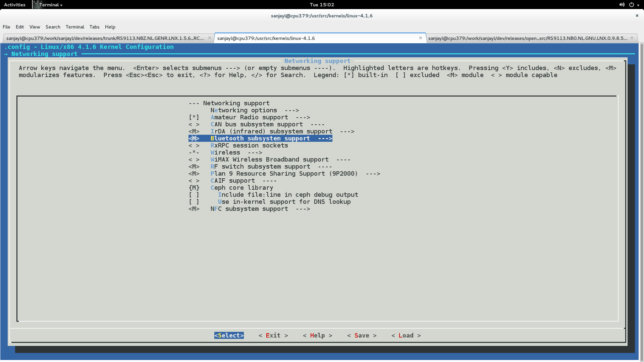Open the NFC subsystem support submenu
The width and height of the screenshot is (644, 362).
point(249,208)
